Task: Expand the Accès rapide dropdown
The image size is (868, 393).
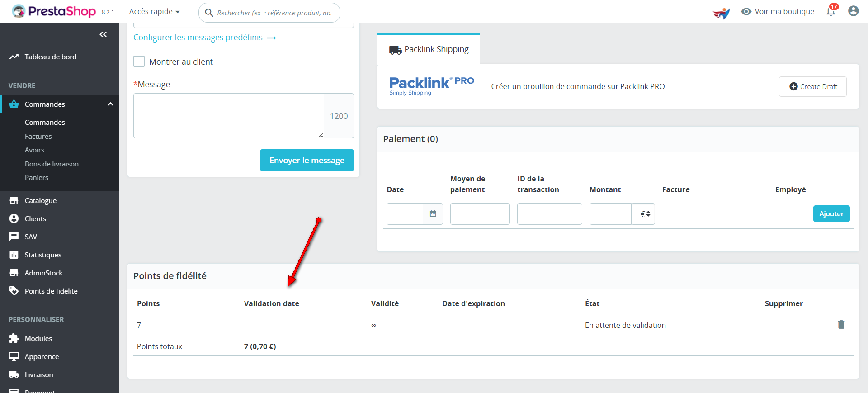Action: 155,11
